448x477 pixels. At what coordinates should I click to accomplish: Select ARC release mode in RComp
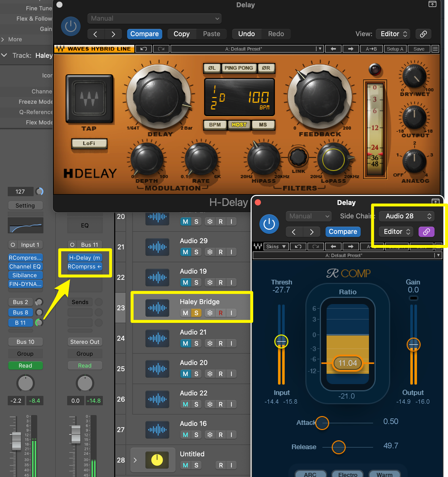pos(310,474)
